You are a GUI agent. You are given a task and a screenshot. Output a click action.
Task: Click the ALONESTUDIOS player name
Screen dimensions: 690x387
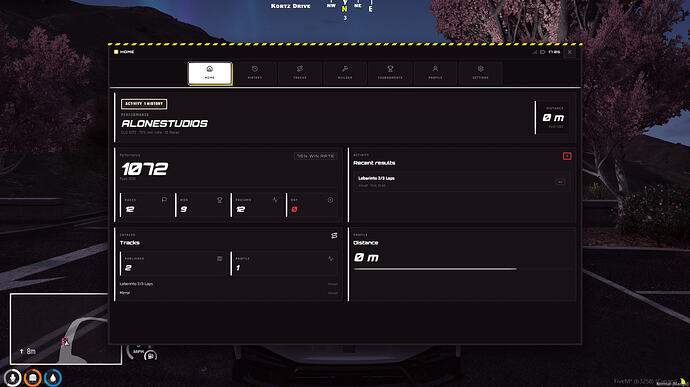click(165, 124)
